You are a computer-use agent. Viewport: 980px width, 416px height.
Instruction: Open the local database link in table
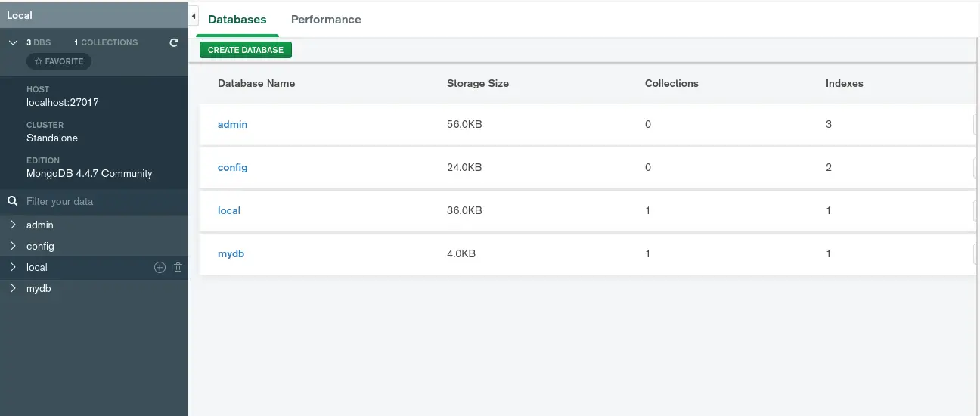point(229,210)
